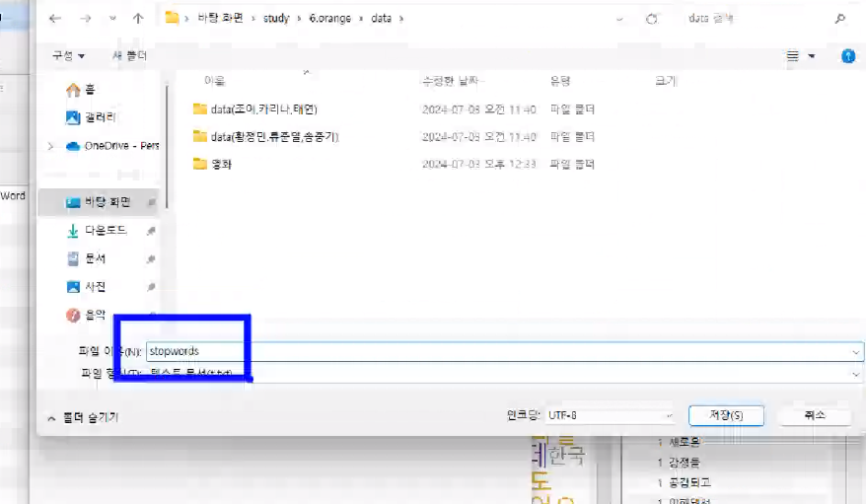The image size is (866, 504).
Task: Open 갤러리 in the navigation pane
Action: (91, 117)
